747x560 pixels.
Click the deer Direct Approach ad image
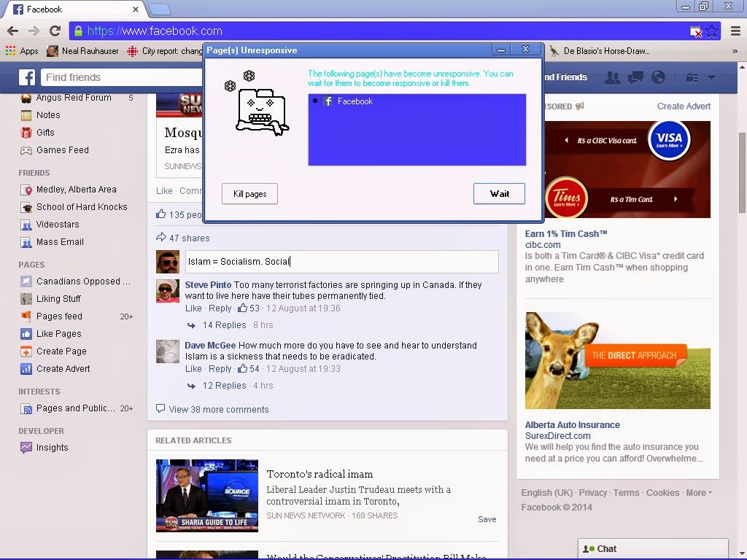(x=617, y=360)
